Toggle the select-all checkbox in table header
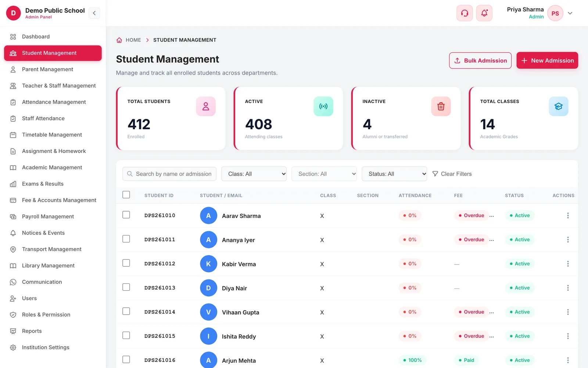The width and height of the screenshot is (588, 368). click(126, 195)
